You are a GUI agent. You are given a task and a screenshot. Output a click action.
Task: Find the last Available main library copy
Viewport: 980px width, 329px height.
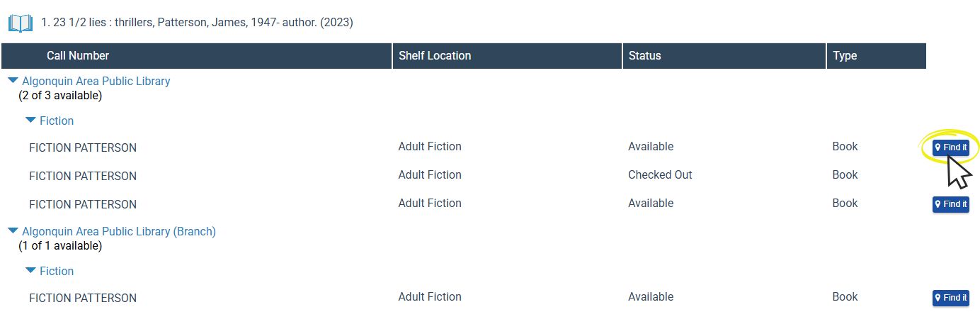click(x=950, y=204)
